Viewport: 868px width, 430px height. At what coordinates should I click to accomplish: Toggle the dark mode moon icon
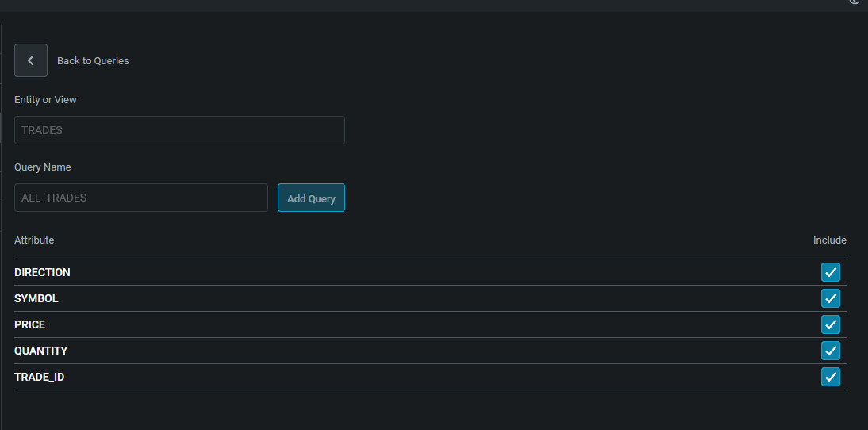(x=855, y=2)
